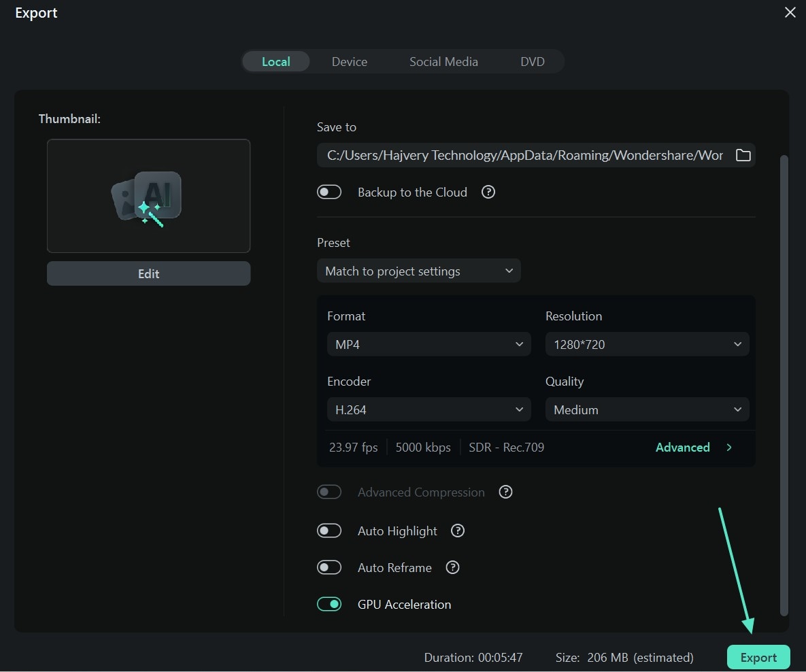Open the Encoder H.264 dropdown
Image resolution: width=806 pixels, height=672 pixels.
coord(429,409)
